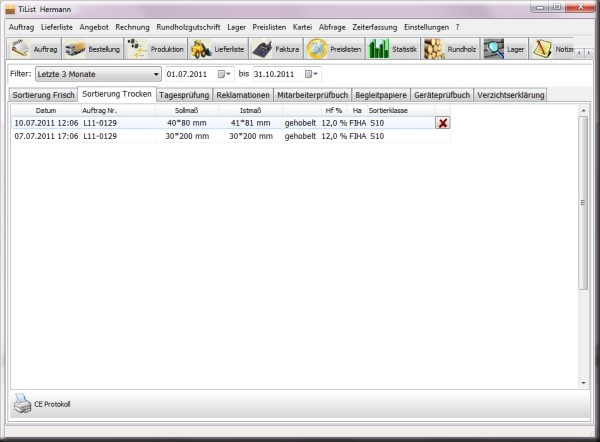This screenshot has height=442, width=600.
Task: Switch to the Reklamationen tab
Action: click(243, 95)
